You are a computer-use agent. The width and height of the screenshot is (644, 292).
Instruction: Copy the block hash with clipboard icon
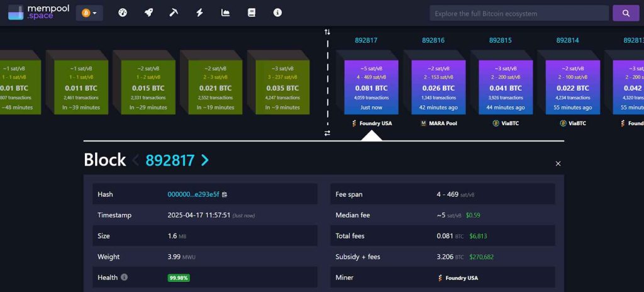225,194
